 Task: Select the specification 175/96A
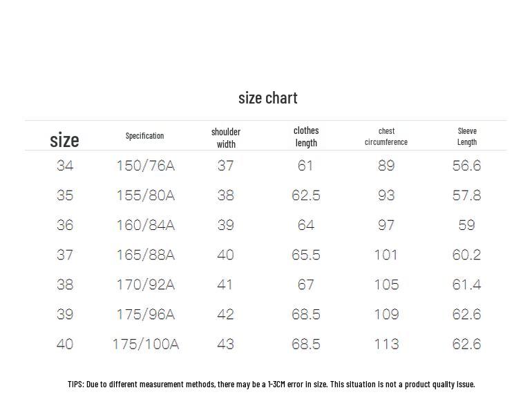pyautogui.click(x=146, y=315)
